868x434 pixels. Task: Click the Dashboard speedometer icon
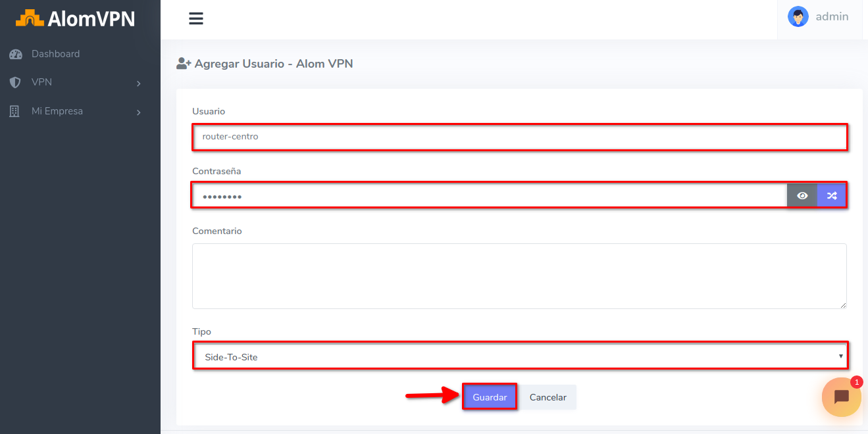[16, 55]
